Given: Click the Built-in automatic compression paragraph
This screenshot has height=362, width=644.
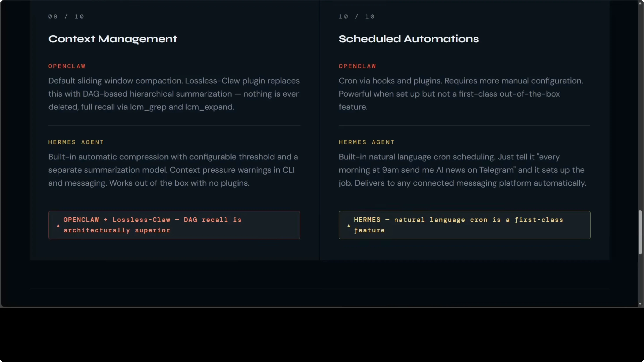Looking at the screenshot, I should pos(173,170).
